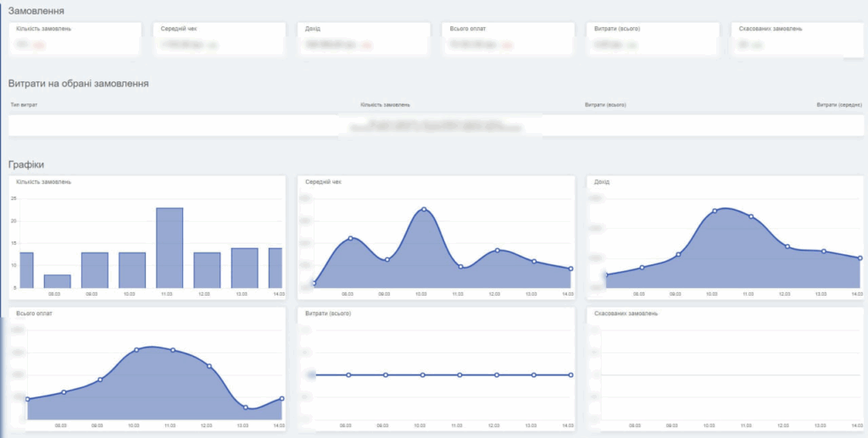
Task: Click the 13:03 low point in Всього оплат chart
Action: point(246,408)
